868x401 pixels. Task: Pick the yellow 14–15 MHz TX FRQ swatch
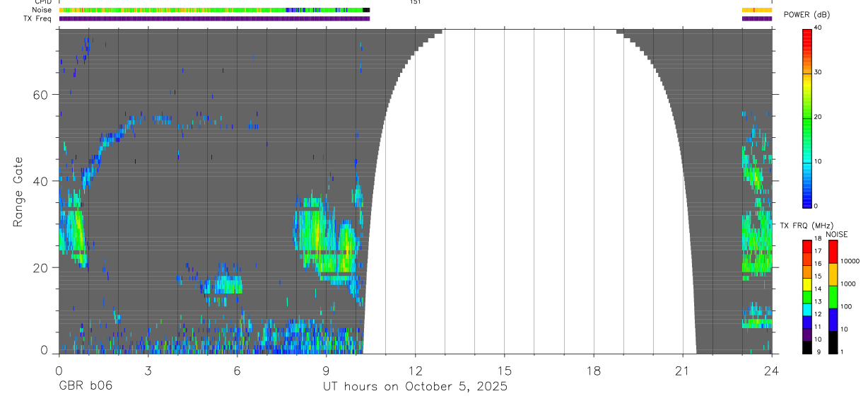pyautogui.click(x=807, y=284)
